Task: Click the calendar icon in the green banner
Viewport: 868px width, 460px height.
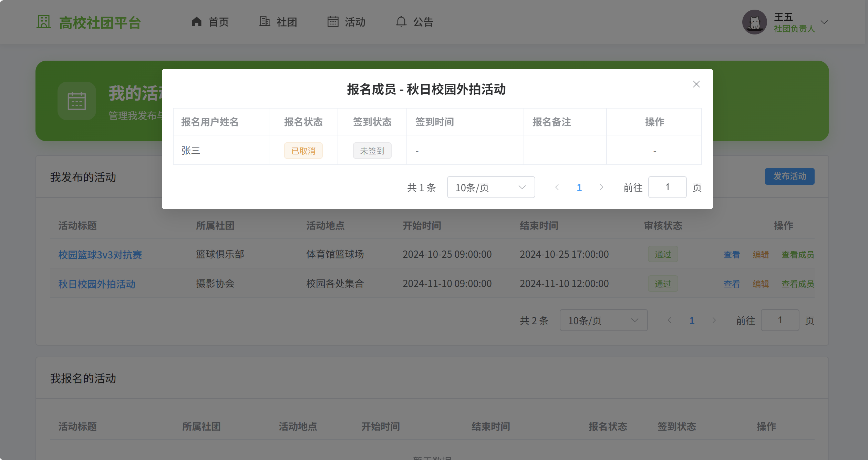Action: (x=76, y=101)
